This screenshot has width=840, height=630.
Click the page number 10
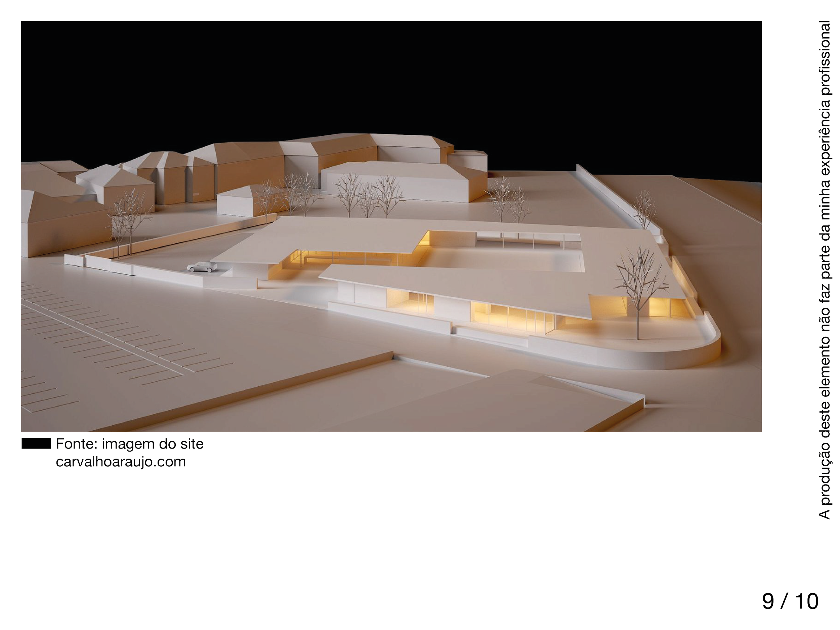807,602
